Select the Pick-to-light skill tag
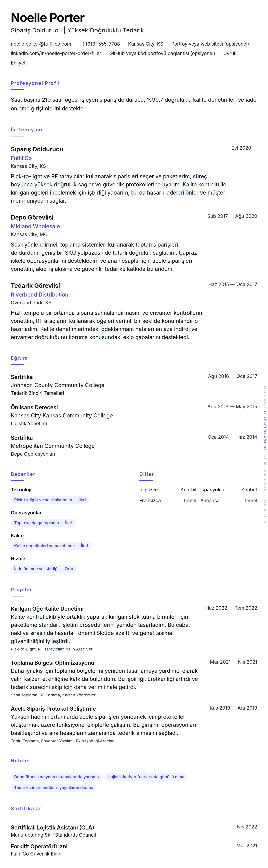The height and width of the screenshot is (868, 268). 50,500
